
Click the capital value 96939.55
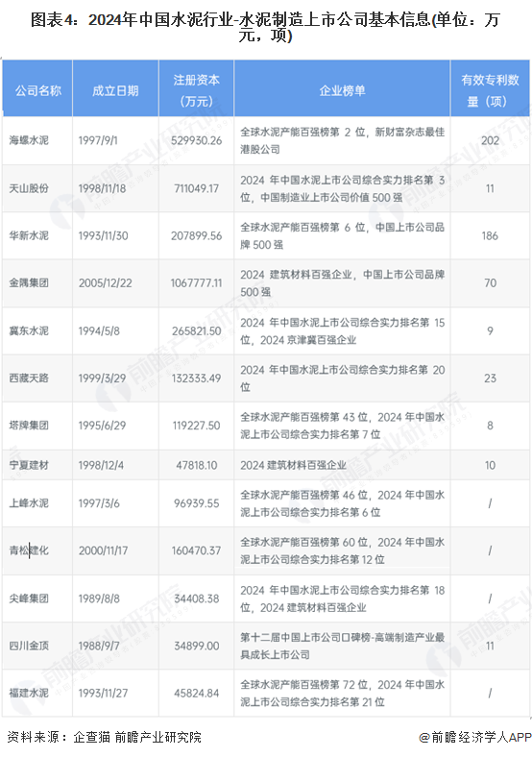(196, 503)
